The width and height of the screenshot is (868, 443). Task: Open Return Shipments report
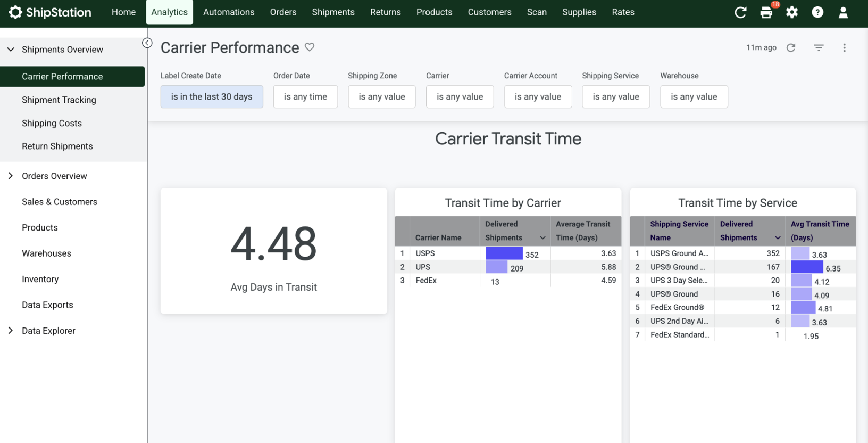click(x=57, y=146)
